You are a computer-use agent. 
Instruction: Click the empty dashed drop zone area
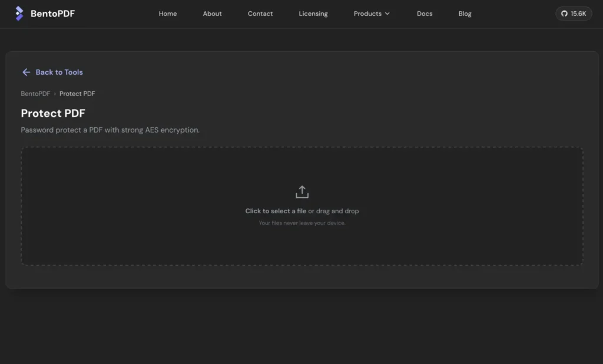[302, 206]
